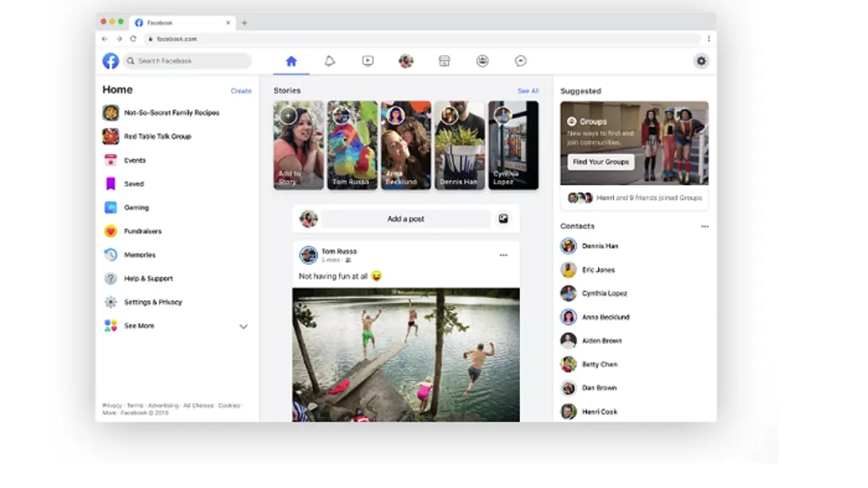This screenshot has width=868, height=488.
Task: View Cynthia Lopez's story
Action: [514, 145]
